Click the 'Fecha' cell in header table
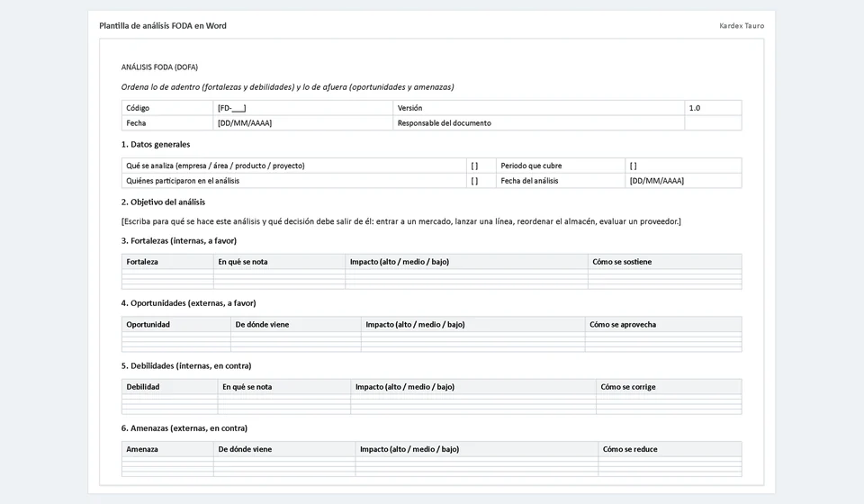This screenshot has width=864, height=504. (167, 122)
